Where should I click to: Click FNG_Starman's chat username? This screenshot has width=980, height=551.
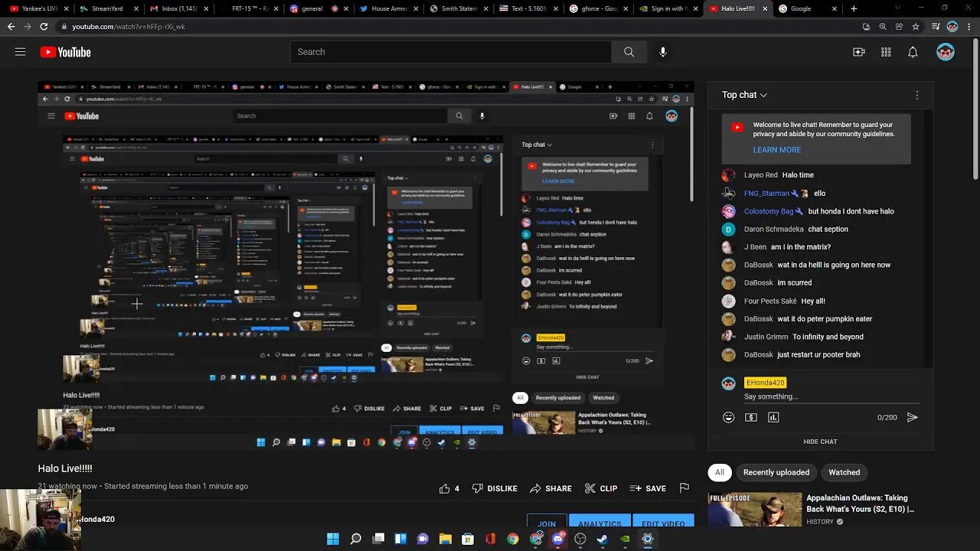[x=766, y=194]
